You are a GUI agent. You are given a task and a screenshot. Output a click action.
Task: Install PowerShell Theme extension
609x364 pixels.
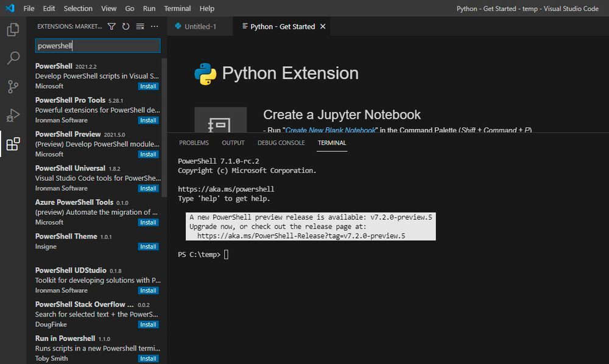148,247
